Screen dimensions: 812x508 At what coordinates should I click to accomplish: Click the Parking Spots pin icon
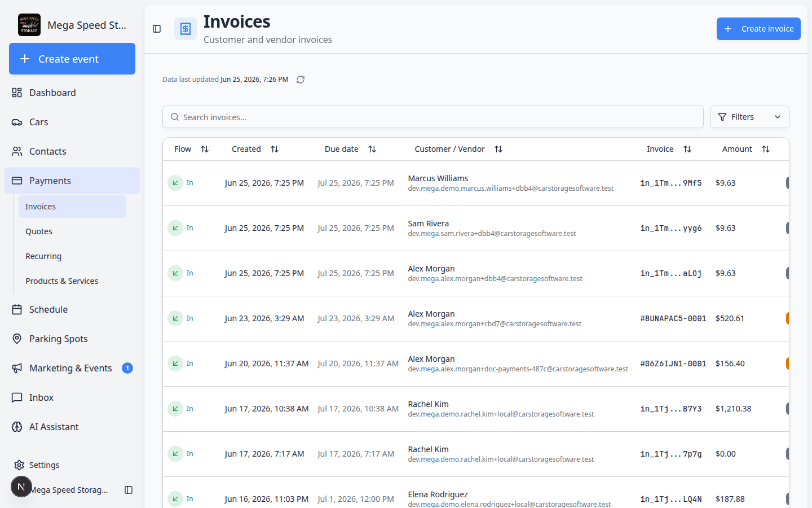tap(17, 339)
